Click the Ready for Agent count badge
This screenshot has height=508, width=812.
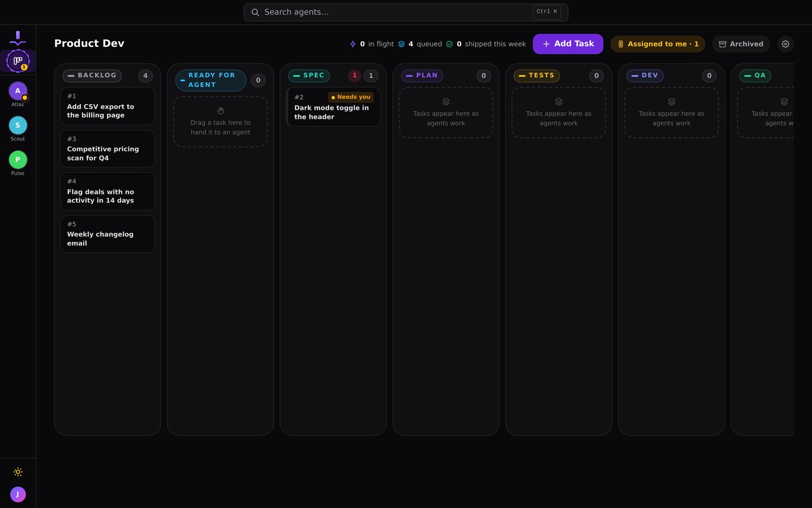258,80
